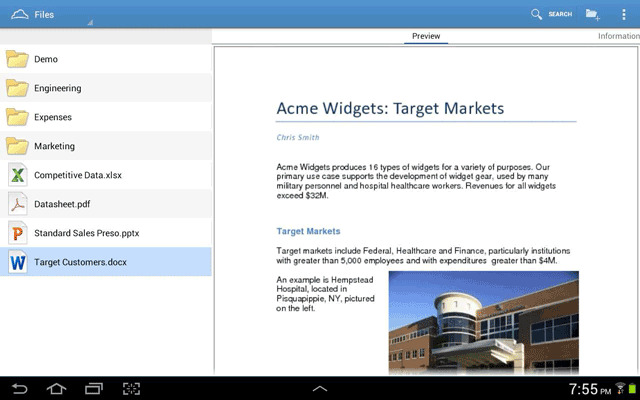Select the Datasheet.pdf file name

[62, 204]
